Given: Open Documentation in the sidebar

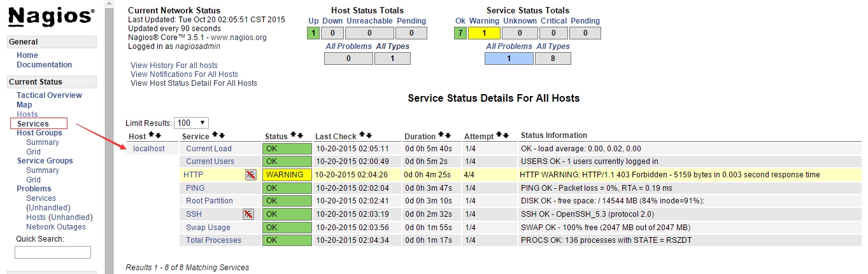Looking at the screenshot, I should click(45, 65).
